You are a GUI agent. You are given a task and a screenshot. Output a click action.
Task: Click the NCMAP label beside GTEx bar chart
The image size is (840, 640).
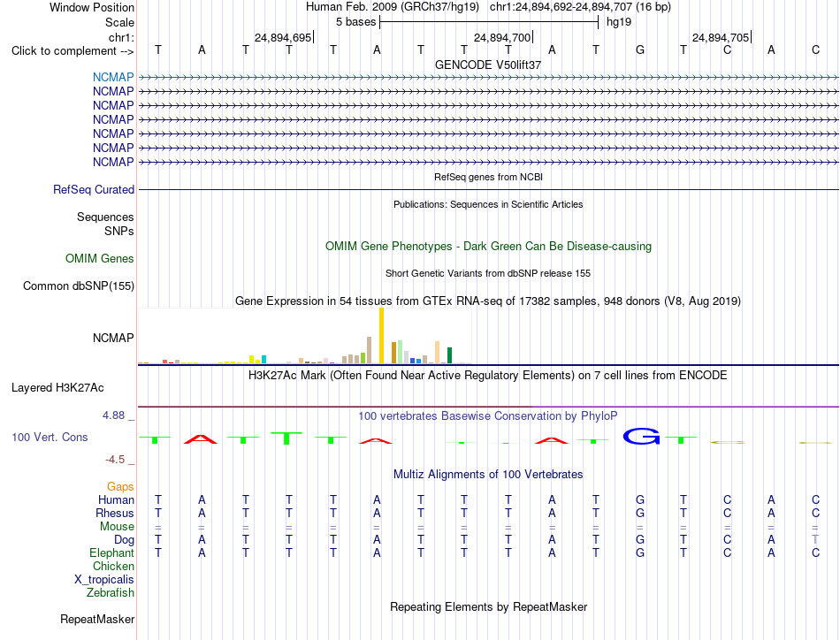113,338
